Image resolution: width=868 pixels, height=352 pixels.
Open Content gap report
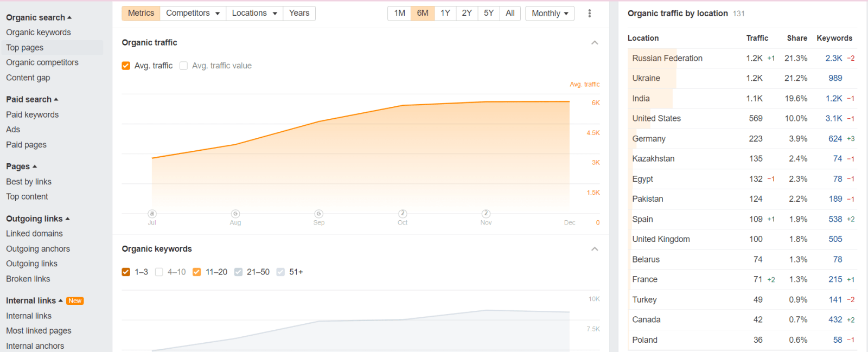28,78
